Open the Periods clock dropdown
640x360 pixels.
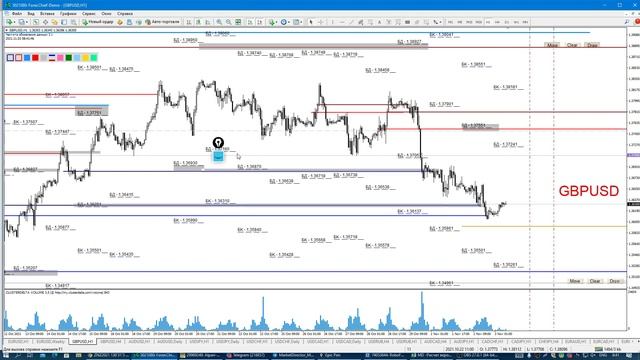click(x=285, y=22)
